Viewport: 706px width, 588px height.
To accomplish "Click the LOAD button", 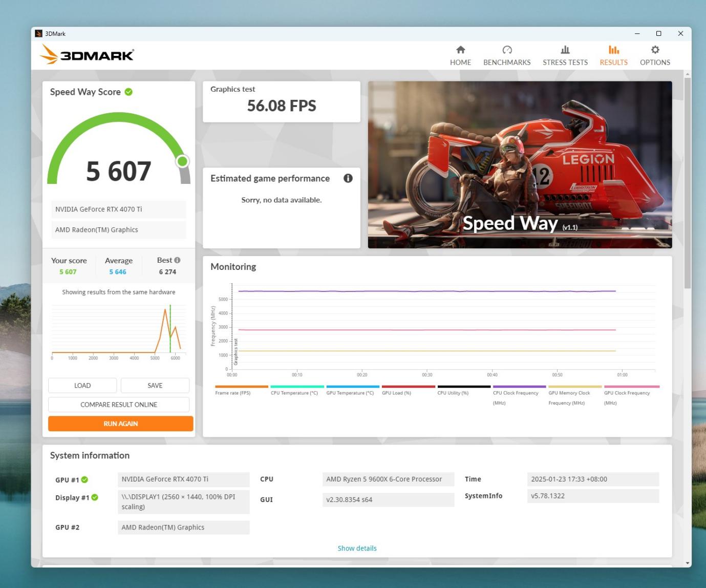I will click(x=82, y=386).
